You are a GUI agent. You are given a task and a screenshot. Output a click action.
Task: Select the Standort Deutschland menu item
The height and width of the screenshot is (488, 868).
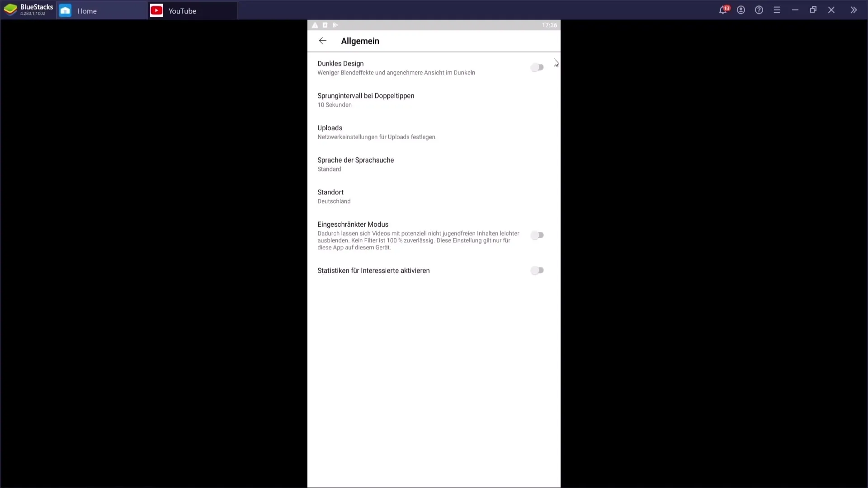click(434, 196)
